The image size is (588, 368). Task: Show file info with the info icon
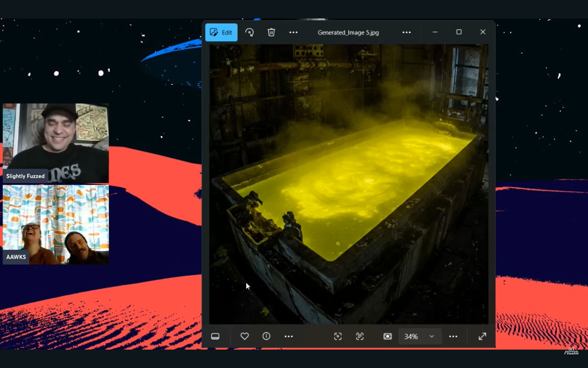coord(266,336)
